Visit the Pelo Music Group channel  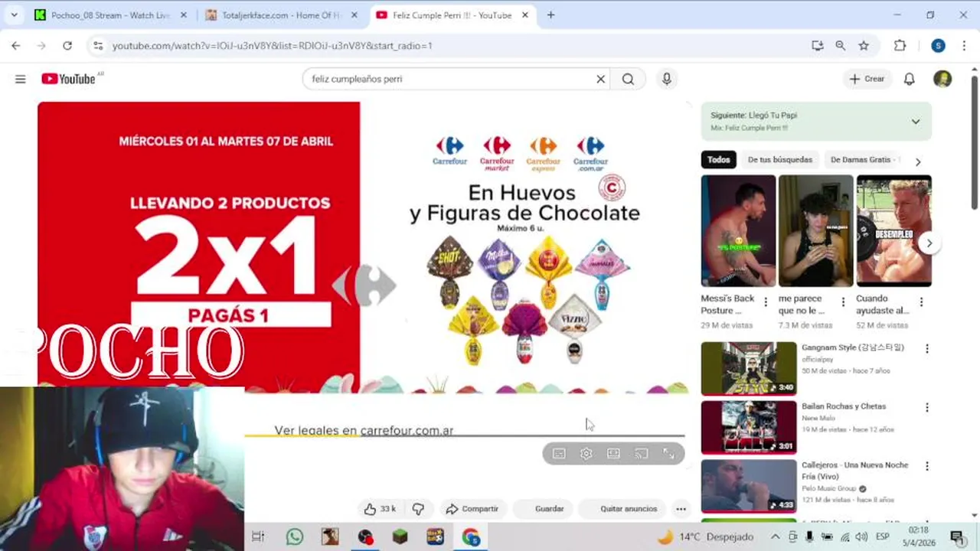click(x=829, y=488)
